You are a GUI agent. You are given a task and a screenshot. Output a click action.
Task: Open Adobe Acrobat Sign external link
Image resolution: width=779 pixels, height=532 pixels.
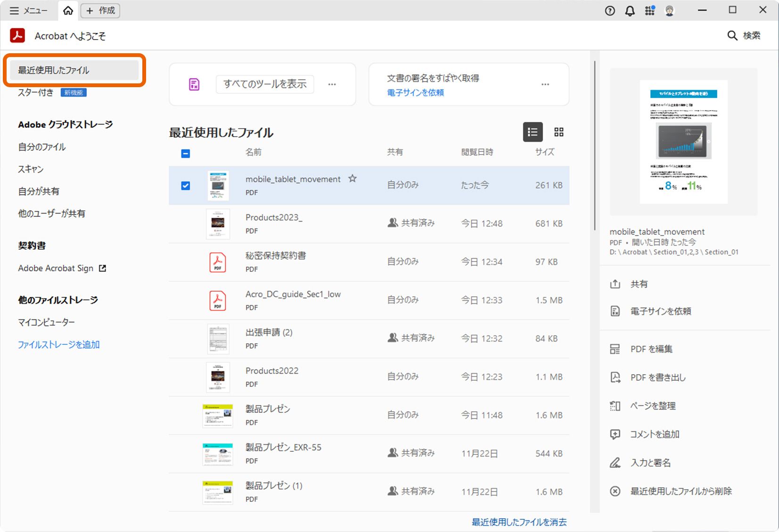pos(62,268)
